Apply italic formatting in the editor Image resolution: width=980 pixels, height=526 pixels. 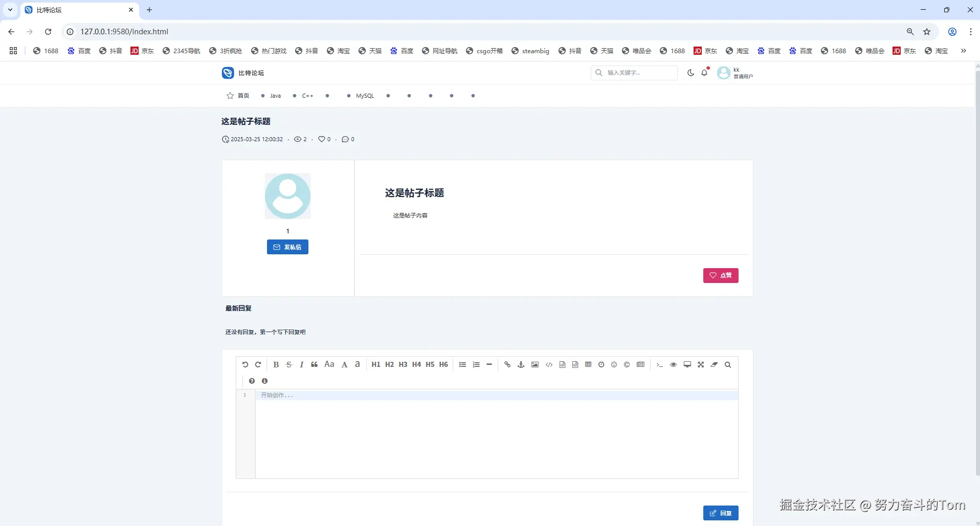tap(302, 365)
